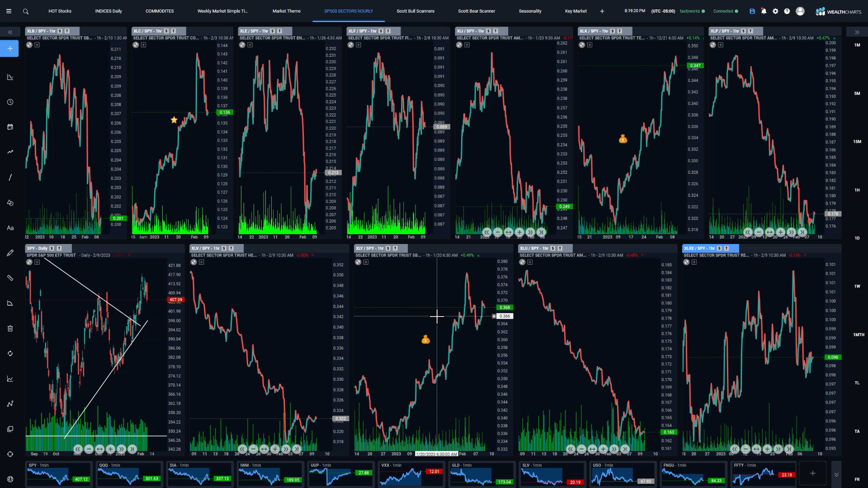Toggle the S button on SPY - Daily chart
Image resolution: width=868 pixels, height=488 pixels.
(52, 249)
